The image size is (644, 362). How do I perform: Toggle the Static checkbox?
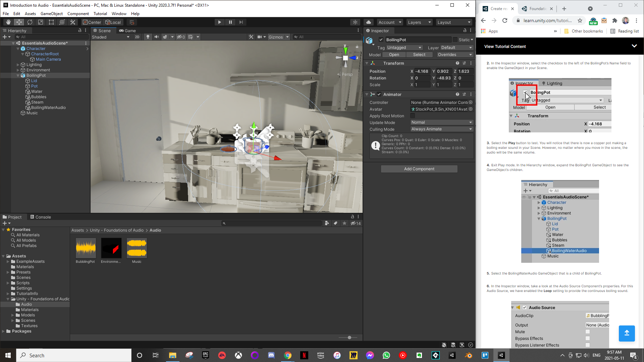(x=455, y=40)
